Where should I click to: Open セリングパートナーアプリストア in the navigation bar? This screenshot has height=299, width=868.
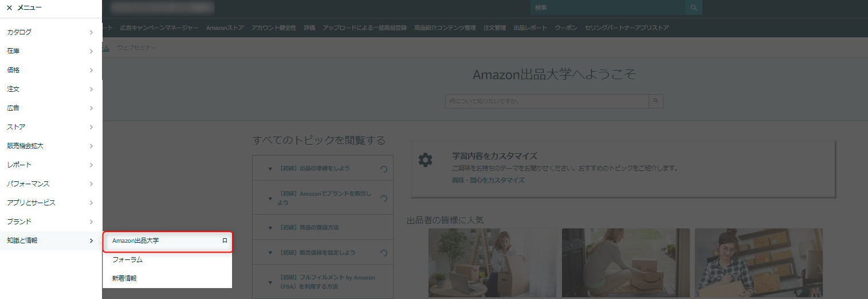[627, 28]
